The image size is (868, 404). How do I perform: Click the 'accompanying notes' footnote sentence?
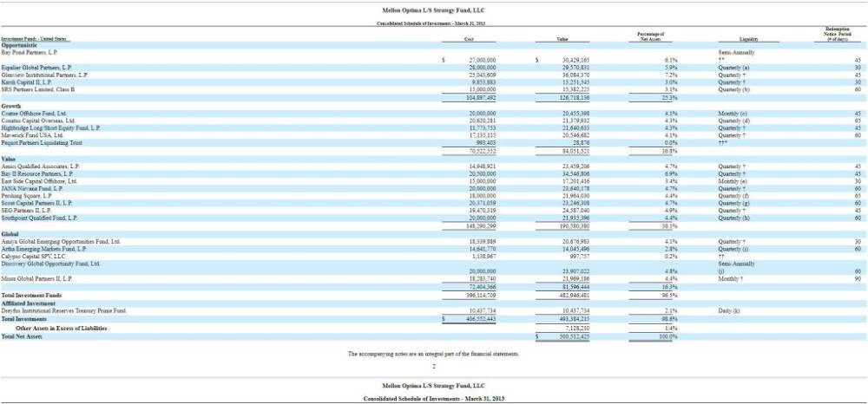[433, 353]
